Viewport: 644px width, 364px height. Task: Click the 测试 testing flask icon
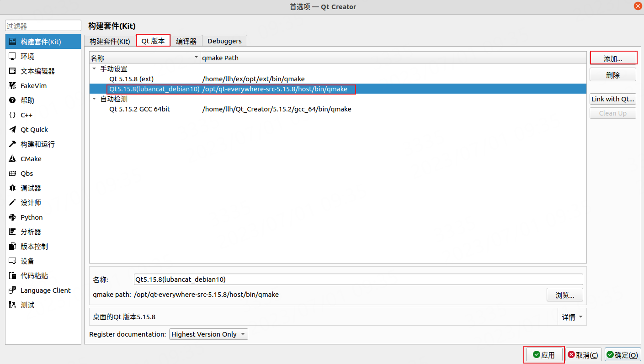coord(12,305)
